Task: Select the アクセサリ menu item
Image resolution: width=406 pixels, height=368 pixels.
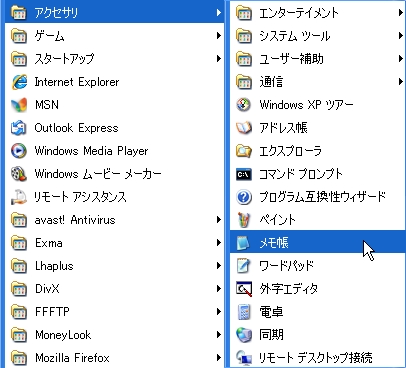Action: point(115,13)
